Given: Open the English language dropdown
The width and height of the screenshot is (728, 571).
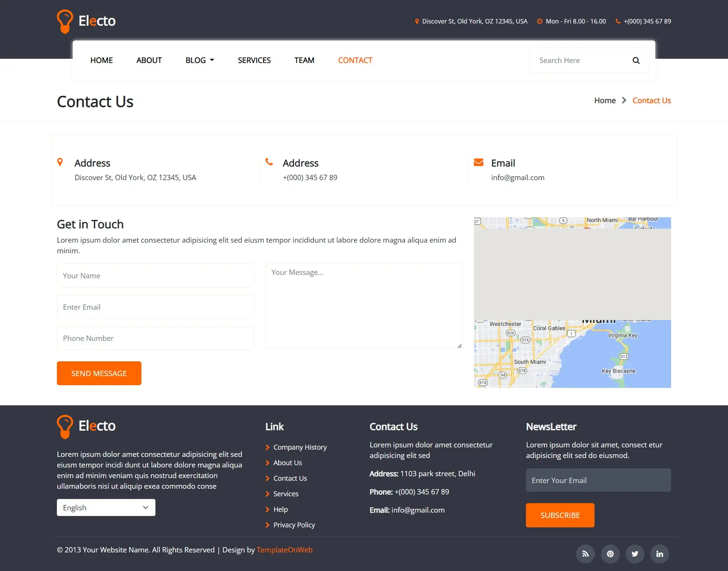Looking at the screenshot, I should coord(106,508).
